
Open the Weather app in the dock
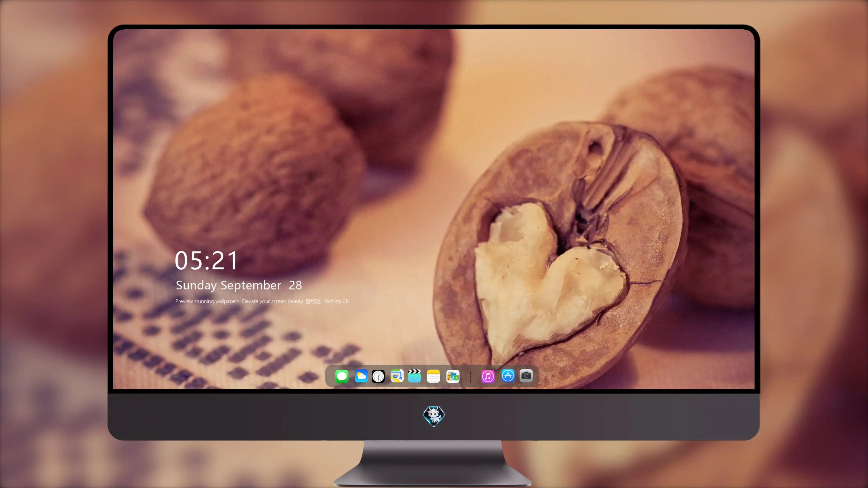361,376
